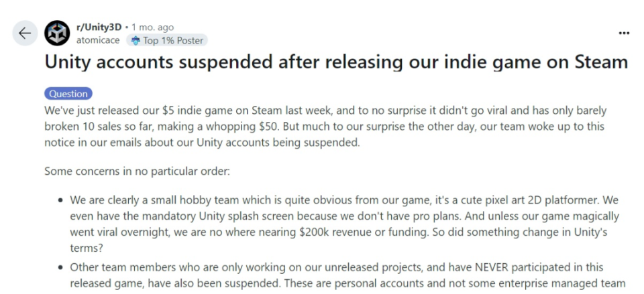Click the bullet dot before "We are clearly"

61,200
